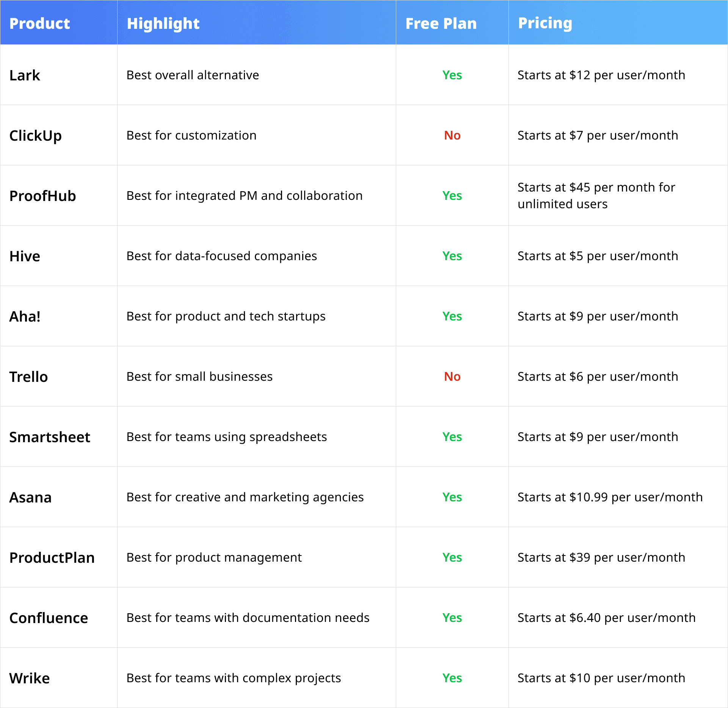Viewport: 728px width, 708px height.
Task: Click 'Best for integrated PM and collaboration'
Action: click(x=245, y=196)
